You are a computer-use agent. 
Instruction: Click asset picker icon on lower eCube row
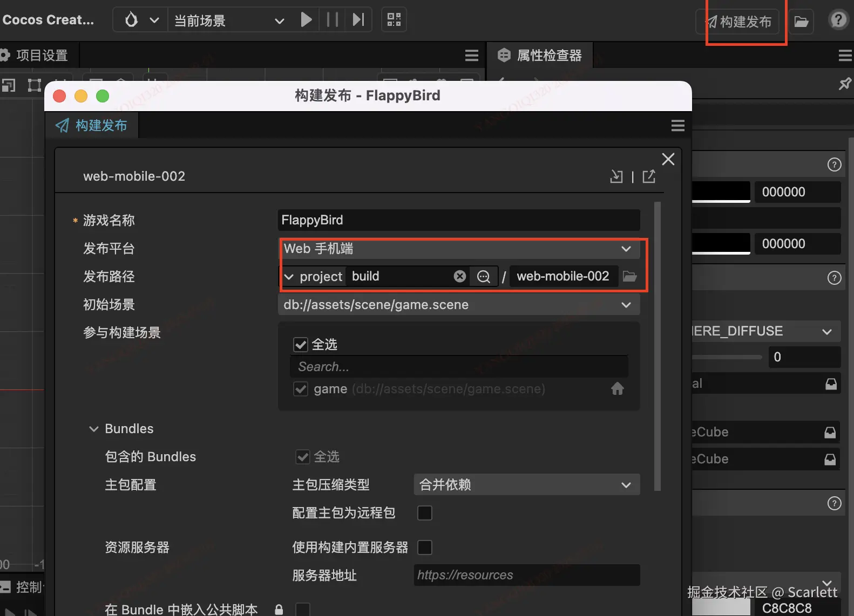tap(830, 459)
